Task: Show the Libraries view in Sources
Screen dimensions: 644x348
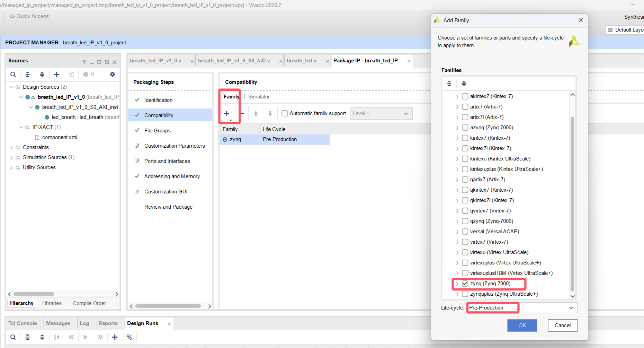Action: click(x=52, y=303)
